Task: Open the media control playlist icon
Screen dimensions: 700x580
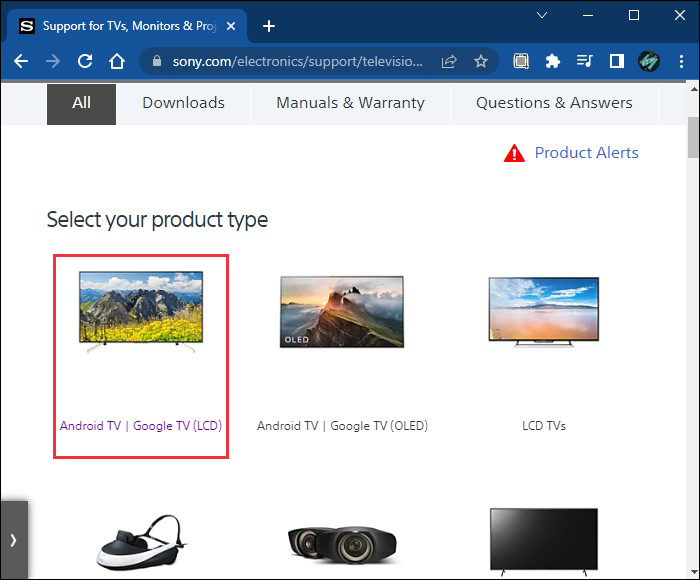Action: [x=584, y=61]
